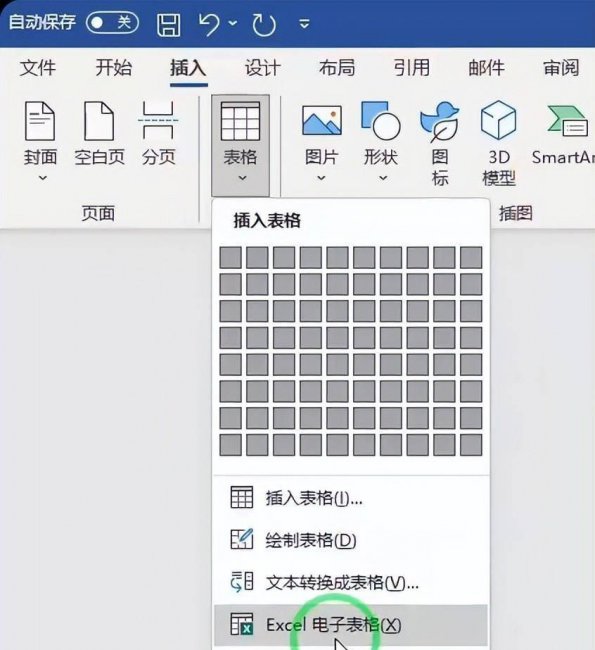Expand the 图片 dropdown chevron
Image resolution: width=595 pixels, height=650 pixels.
[x=321, y=178]
